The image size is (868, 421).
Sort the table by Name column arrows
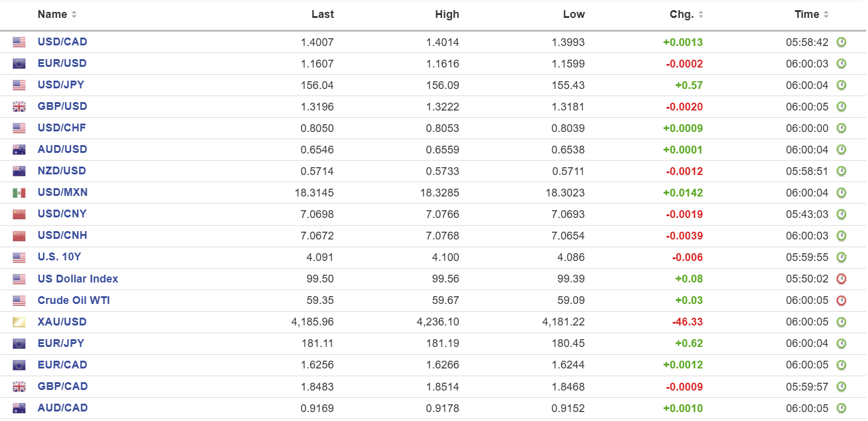74,14
